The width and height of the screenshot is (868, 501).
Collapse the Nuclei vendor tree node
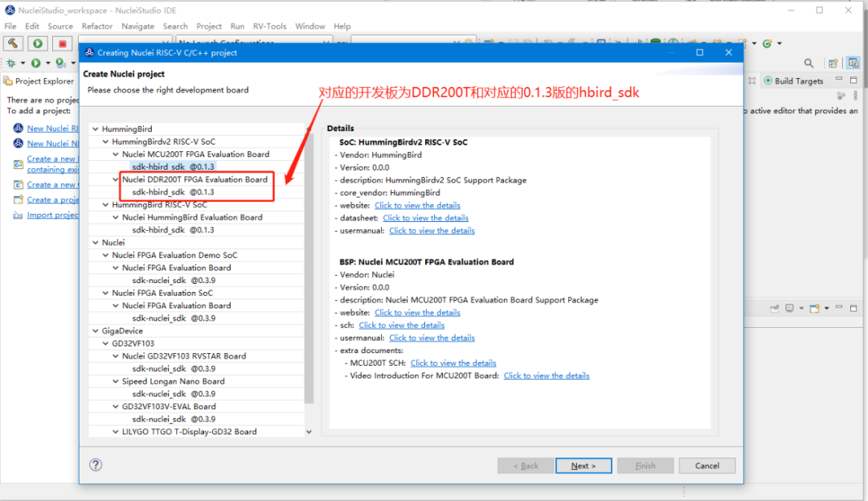tap(96, 243)
